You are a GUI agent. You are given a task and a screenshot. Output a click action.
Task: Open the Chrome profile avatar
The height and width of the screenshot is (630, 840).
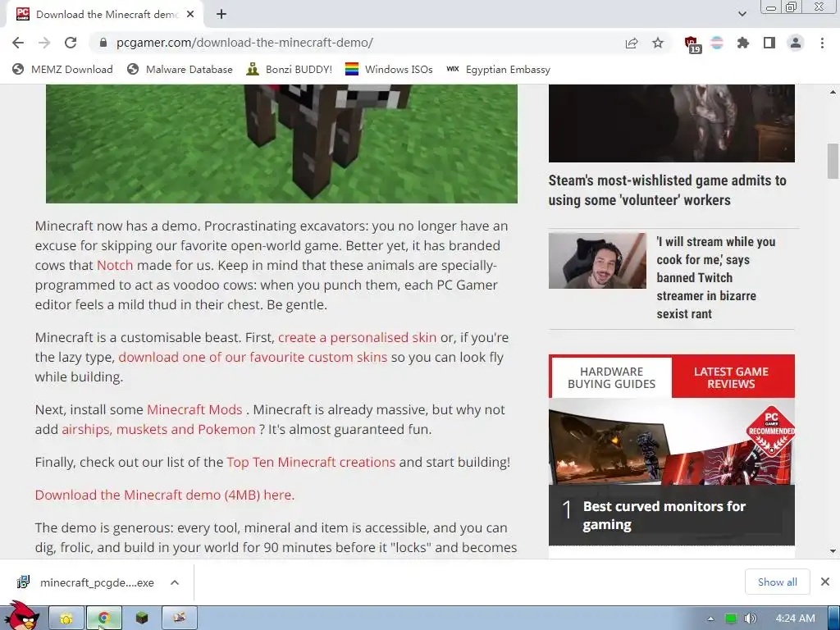(x=796, y=43)
